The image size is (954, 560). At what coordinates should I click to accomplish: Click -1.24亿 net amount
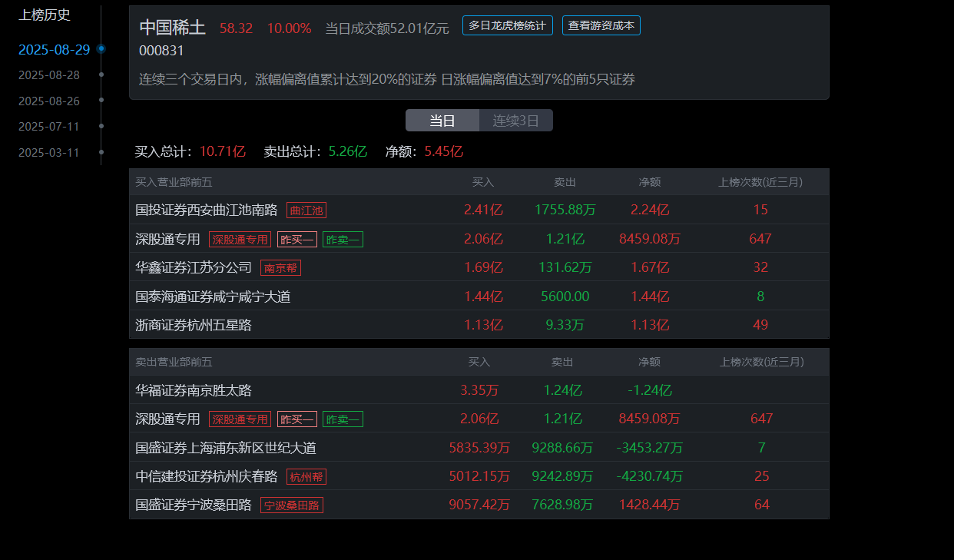(x=650, y=390)
